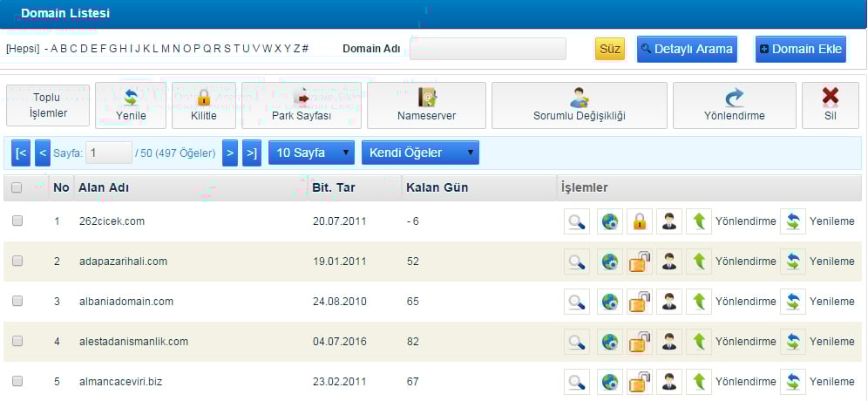Click renewal arrows icon for adapazarihali.com
This screenshot has width=868, height=401.
793,262
